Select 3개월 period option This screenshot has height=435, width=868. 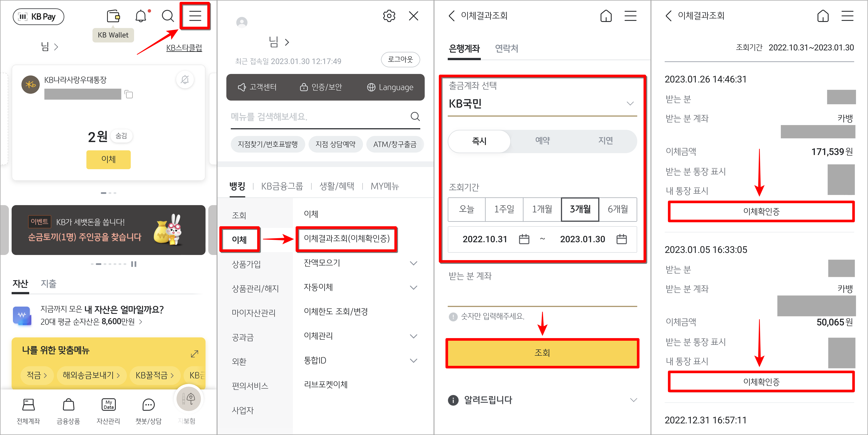(579, 210)
